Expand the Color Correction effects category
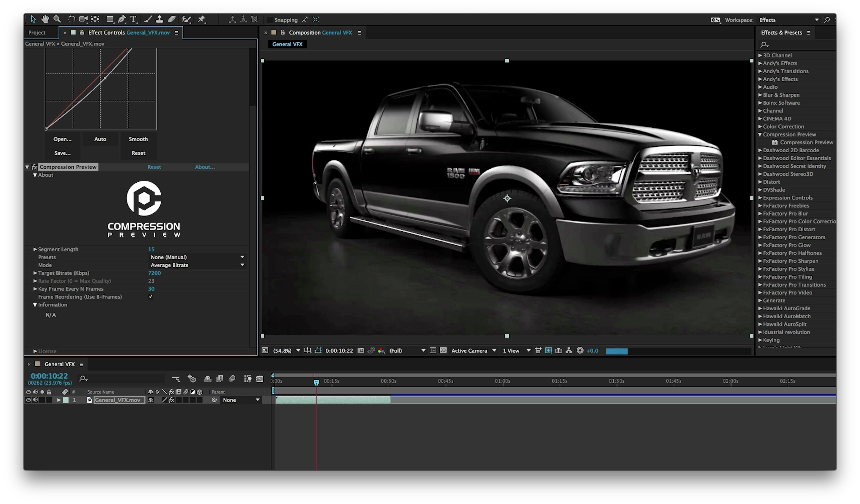860x504 pixels. [760, 126]
